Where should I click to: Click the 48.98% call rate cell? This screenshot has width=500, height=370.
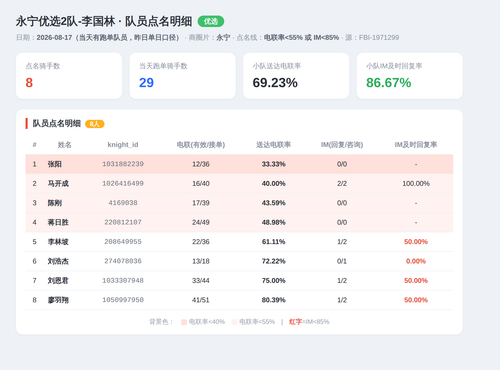273,222
